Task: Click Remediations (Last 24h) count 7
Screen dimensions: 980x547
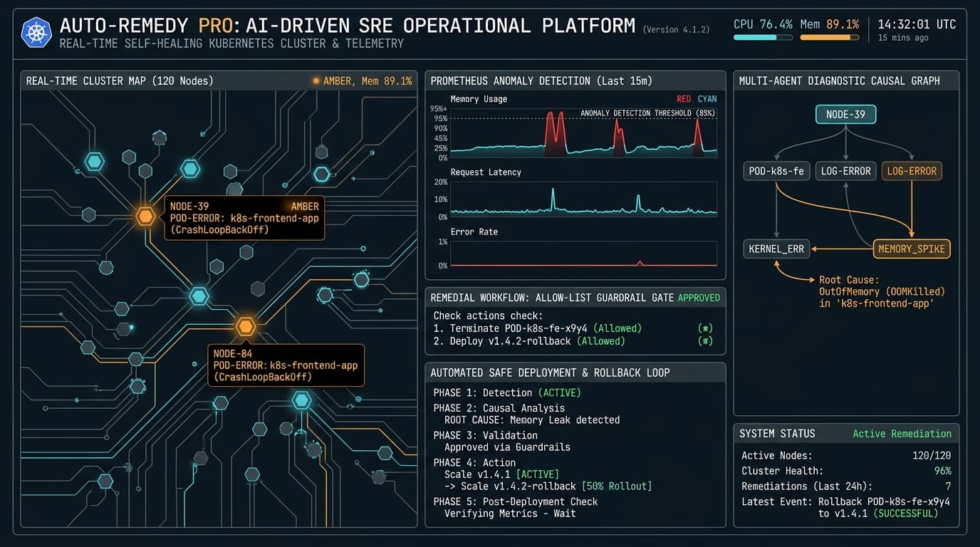Action: [948, 486]
